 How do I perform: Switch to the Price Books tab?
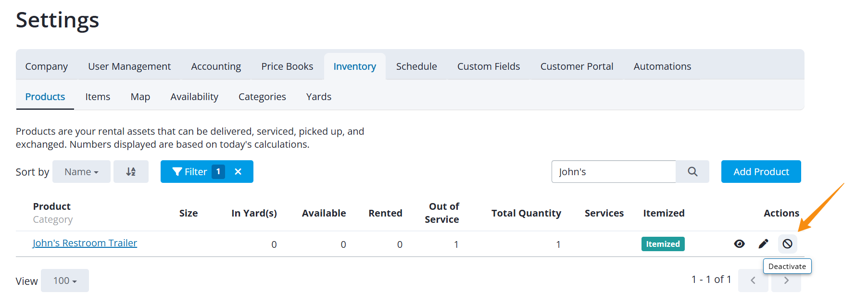click(287, 66)
